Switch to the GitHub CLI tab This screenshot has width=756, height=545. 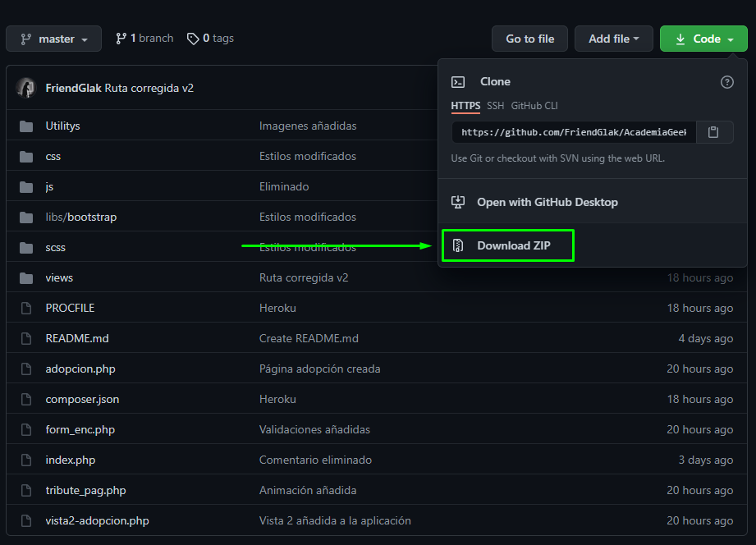(534, 106)
